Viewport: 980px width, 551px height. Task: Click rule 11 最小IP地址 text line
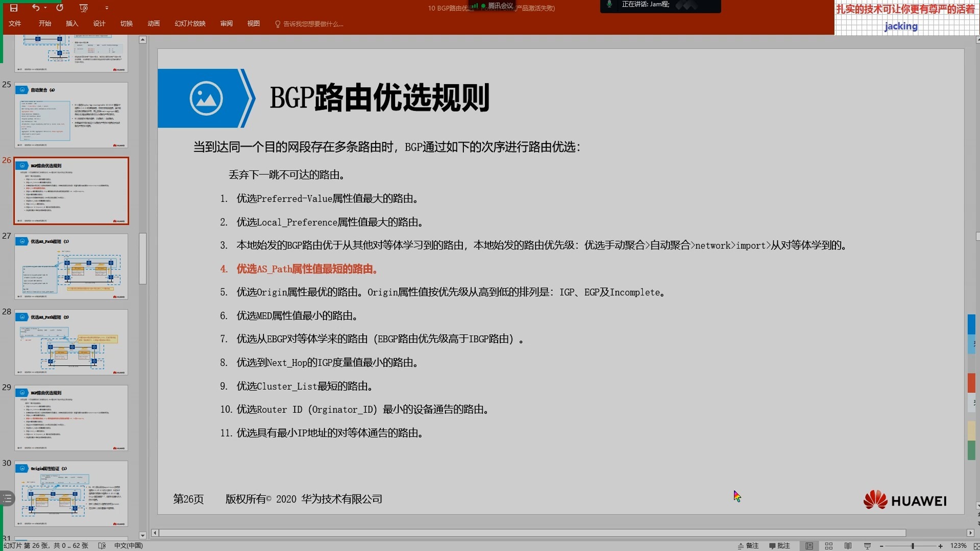(x=330, y=433)
